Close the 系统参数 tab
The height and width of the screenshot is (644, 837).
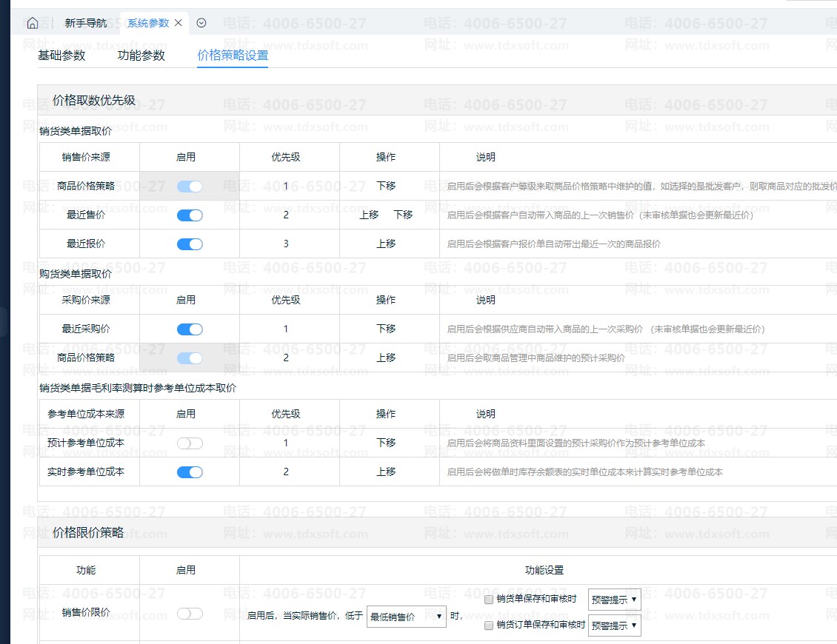point(178,23)
